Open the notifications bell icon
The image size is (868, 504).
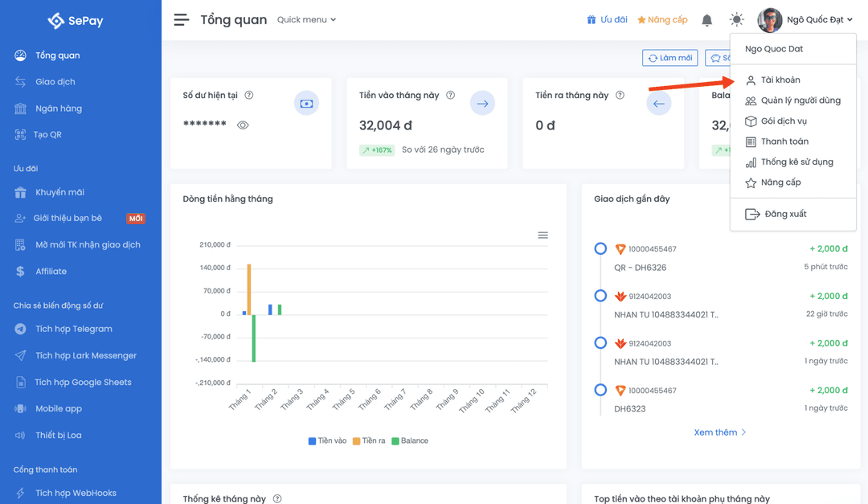[706, 20]
